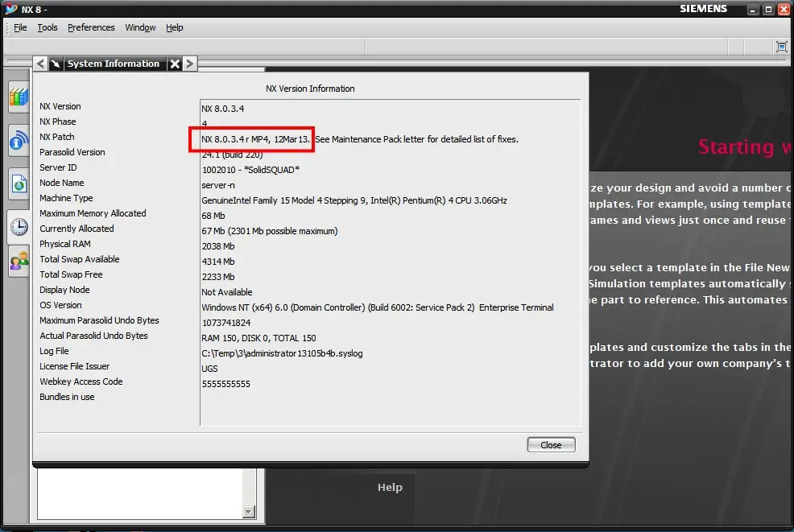Click the Total Swap Free label
The image size is (794, 532).
click(x=71, y=274)
